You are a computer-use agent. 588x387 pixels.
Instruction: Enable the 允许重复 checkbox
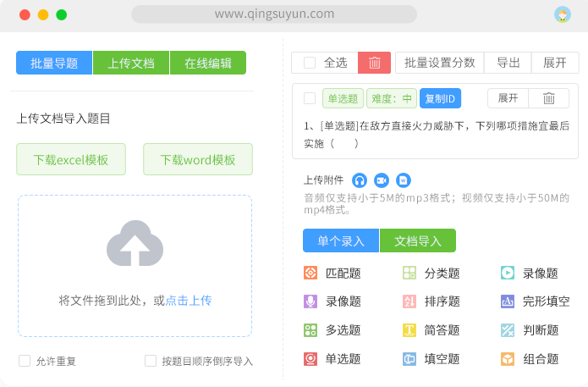pyautogui.click(x=25, y=361)
